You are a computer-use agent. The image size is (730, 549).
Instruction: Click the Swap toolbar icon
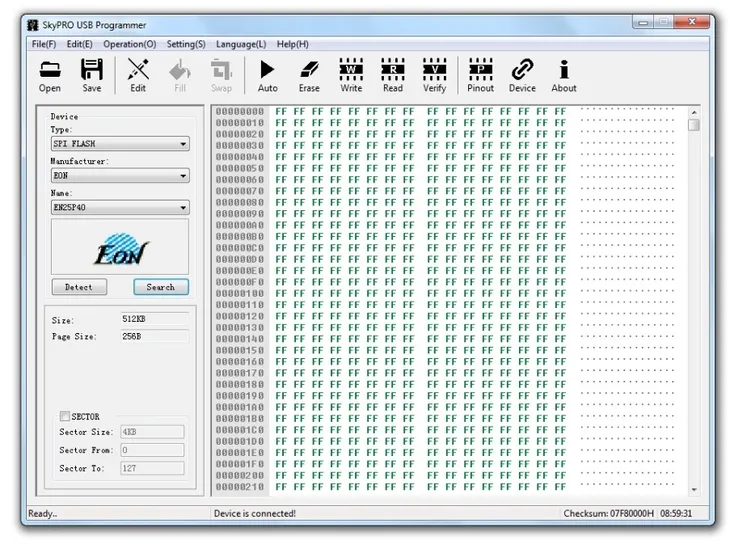[x=221, y=75]
